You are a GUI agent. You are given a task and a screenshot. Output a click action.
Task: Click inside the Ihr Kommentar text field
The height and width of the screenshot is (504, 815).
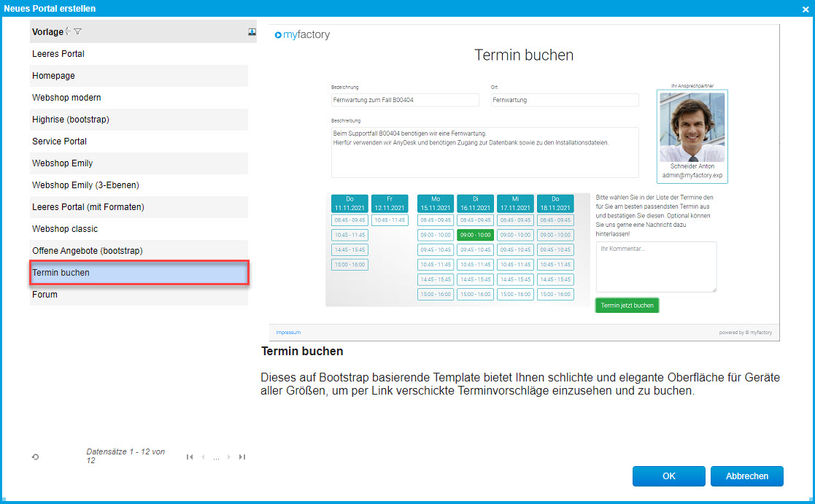(x=656, y=266)
